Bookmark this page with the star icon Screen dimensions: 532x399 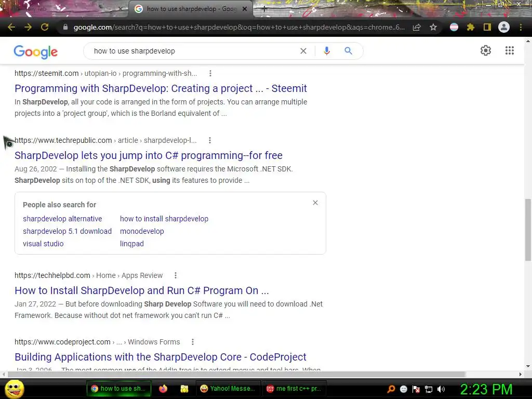[433, 27]
